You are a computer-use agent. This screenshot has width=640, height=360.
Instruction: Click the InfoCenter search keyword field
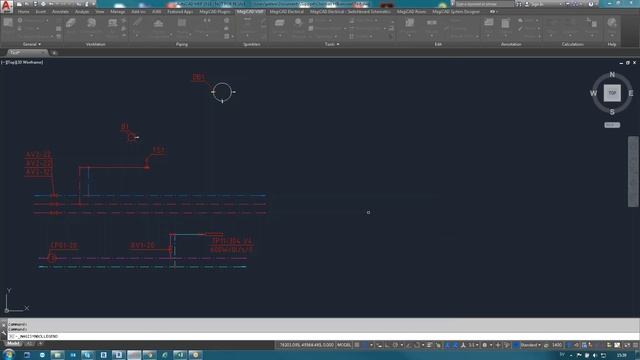pos(484,4)
